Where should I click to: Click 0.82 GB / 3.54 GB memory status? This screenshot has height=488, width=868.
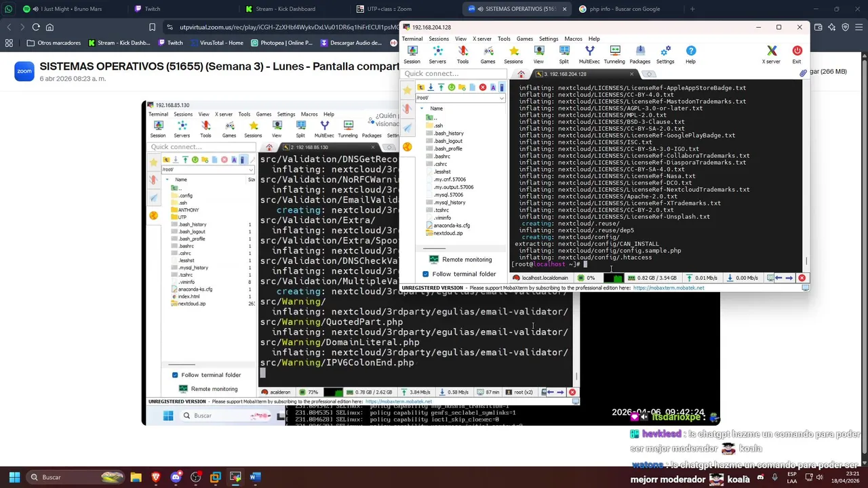pos(652,278)
